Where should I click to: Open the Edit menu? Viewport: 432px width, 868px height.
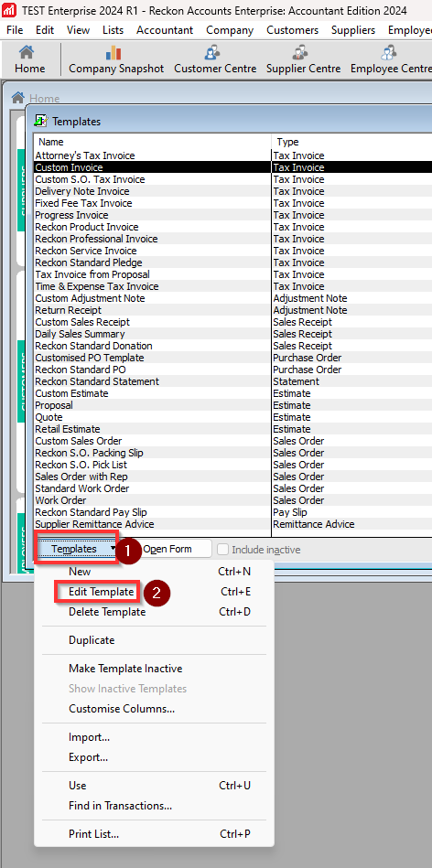tap(45, 30)
